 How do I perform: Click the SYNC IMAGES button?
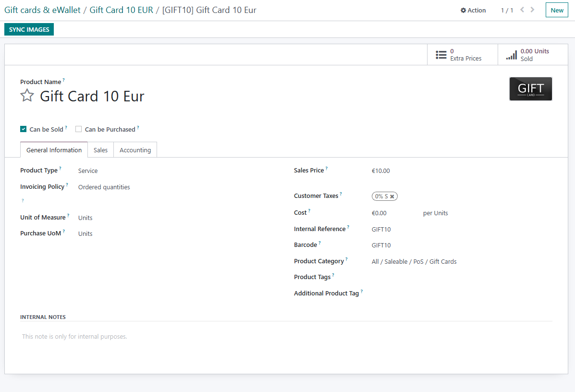pyautogui.click(x=29, y=29)
